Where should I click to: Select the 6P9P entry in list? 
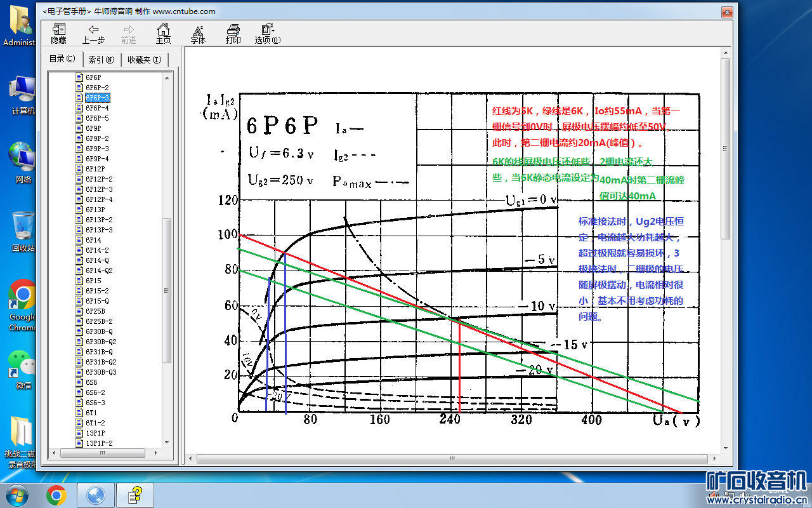pyautogui.click(x=93, y=128)
